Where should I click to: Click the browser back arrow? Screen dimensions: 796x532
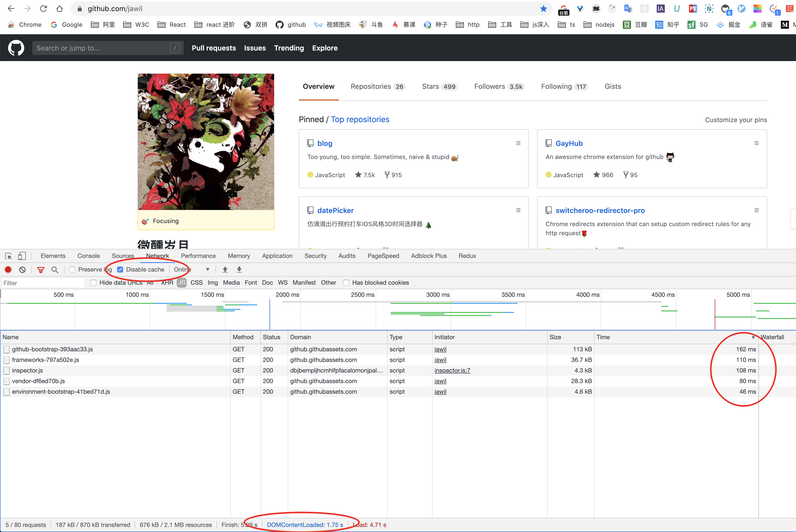[11, 9]
